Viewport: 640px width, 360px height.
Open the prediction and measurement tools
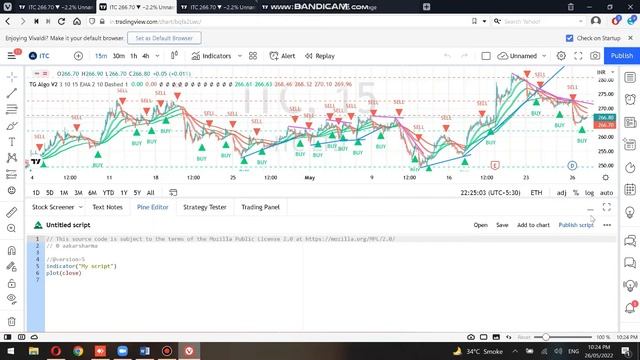click(12, 174)
